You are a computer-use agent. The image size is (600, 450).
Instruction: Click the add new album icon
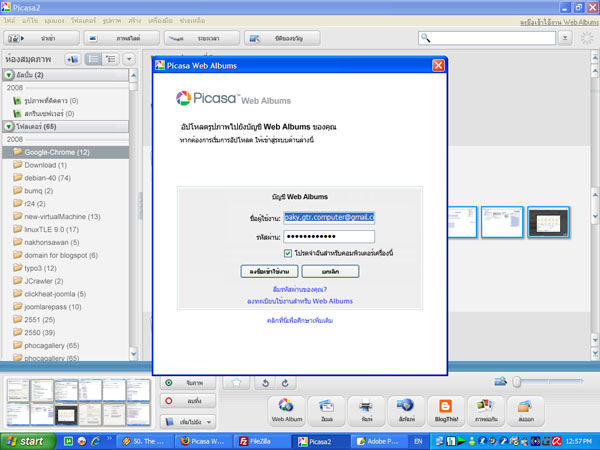(x=73, y=59)
